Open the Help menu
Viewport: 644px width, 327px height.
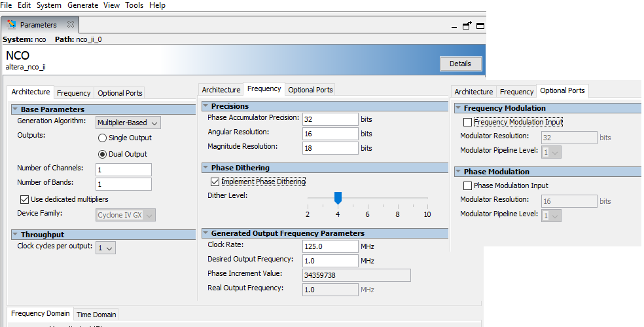pyautogui.click(x=157, y=5)
